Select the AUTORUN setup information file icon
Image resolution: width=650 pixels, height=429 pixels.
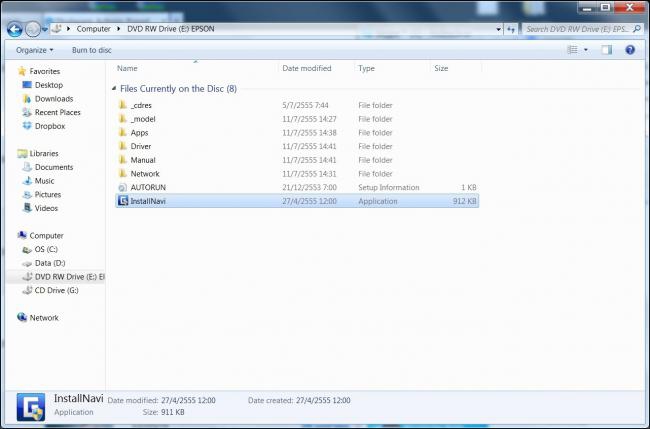[x=123, y=187]
